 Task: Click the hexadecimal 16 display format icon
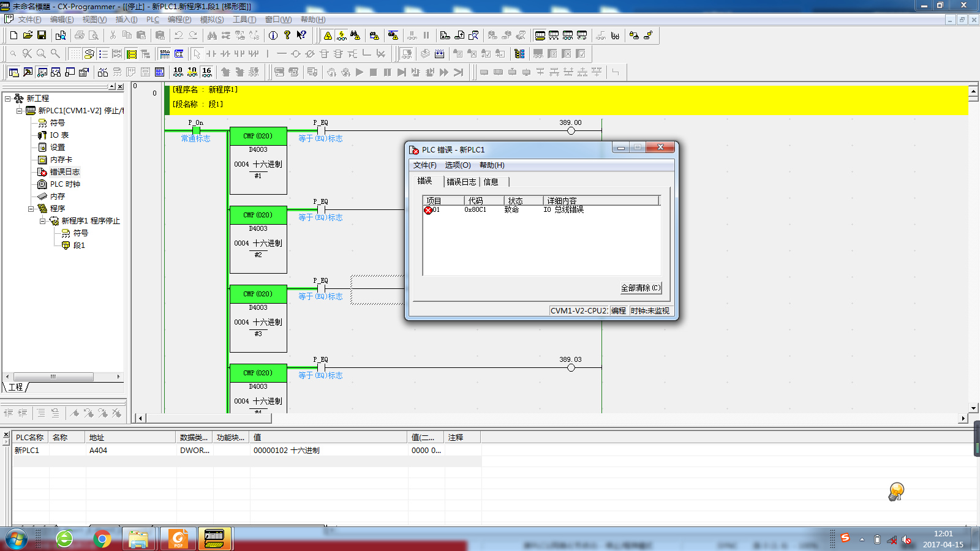click(206, 72)
